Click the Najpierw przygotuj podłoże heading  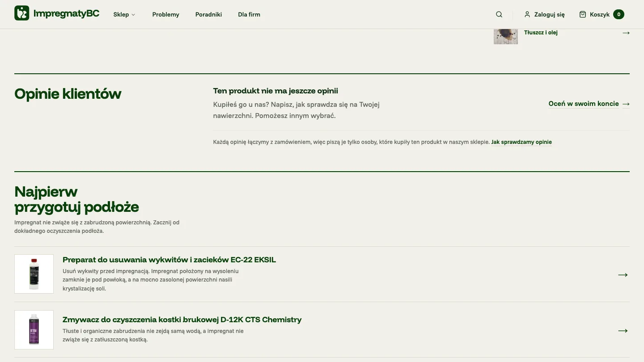coord(76,199)
